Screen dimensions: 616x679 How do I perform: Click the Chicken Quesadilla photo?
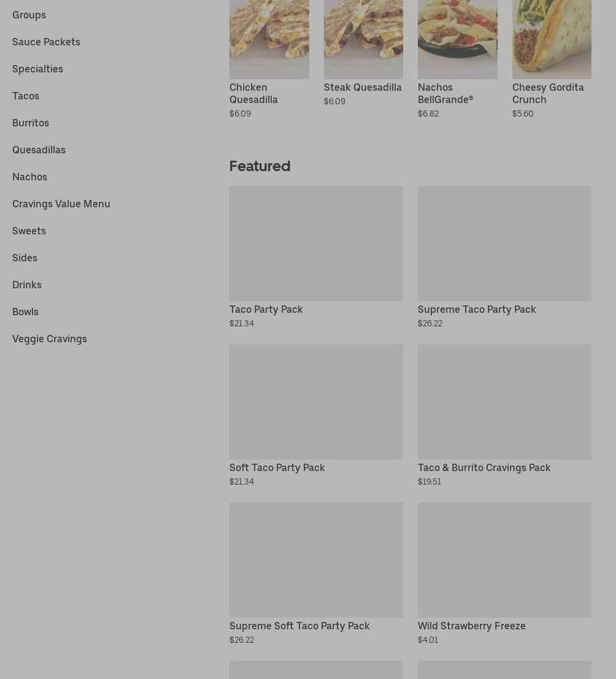click(x=269, y=39)
